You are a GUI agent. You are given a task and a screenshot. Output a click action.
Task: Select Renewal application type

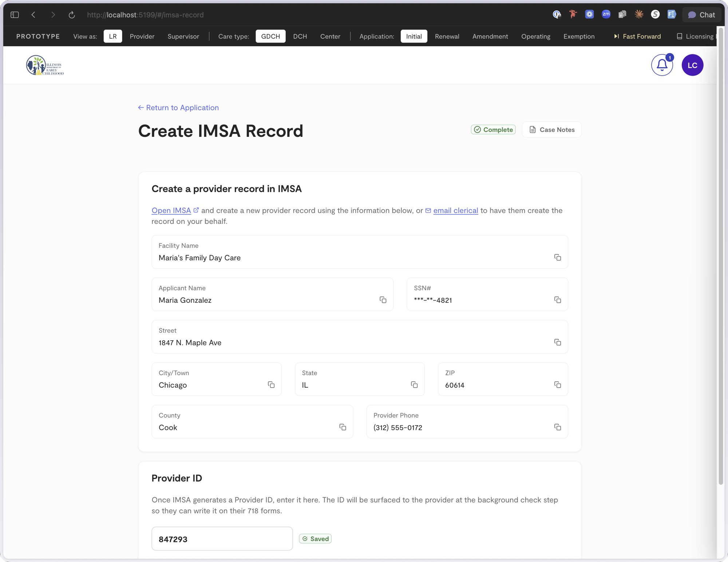(x=447, y=36)
